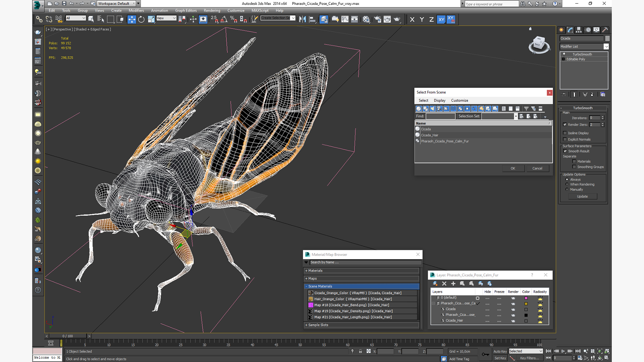The height and width of the screenshot is (362, 644).
Task: Add selected objects to layer plus icon
Action: [453, 284]
